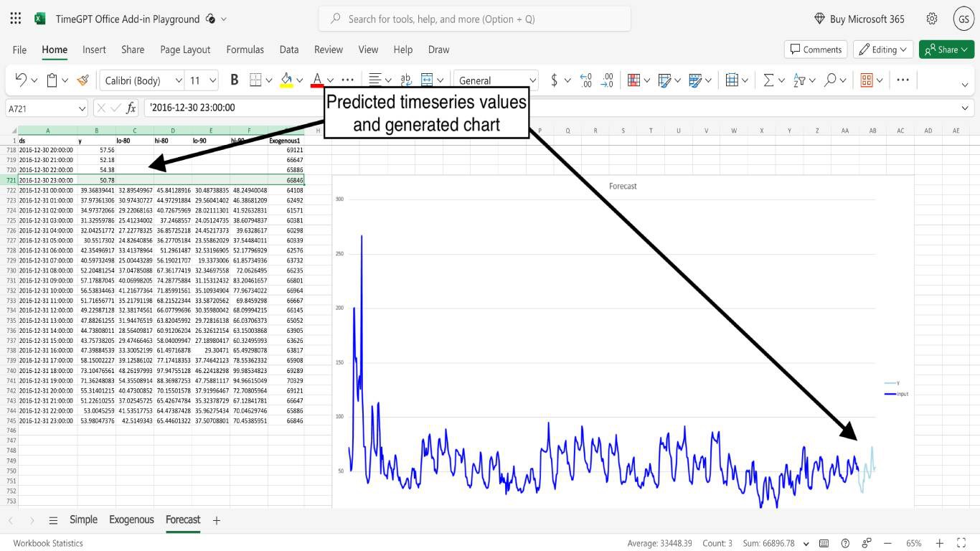The height and width of the screenshot is (551, 980).
Task: Click the search tools box
Action: point(475,19)
